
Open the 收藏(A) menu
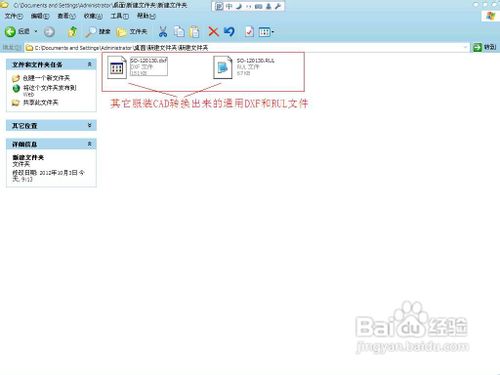click(x=93, y=16)
